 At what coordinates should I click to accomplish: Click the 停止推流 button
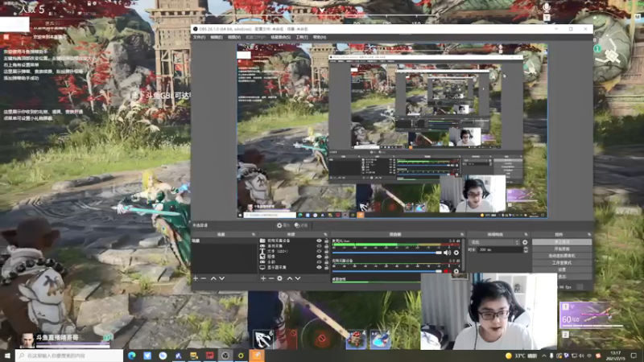[x=562, y=242]
